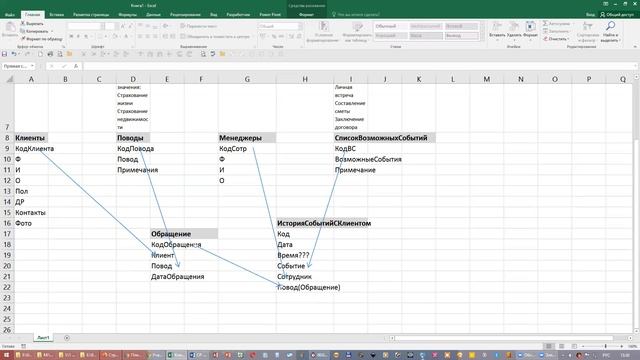Toggle italic formatting

tap(78, 36)
